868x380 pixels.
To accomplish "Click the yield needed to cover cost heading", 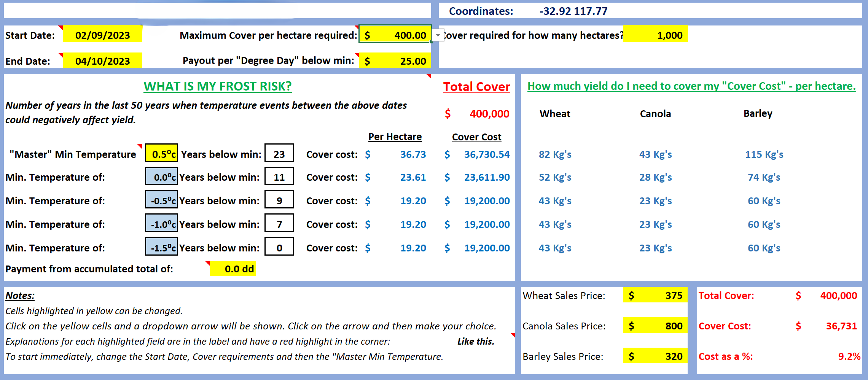I will [691, 86].
